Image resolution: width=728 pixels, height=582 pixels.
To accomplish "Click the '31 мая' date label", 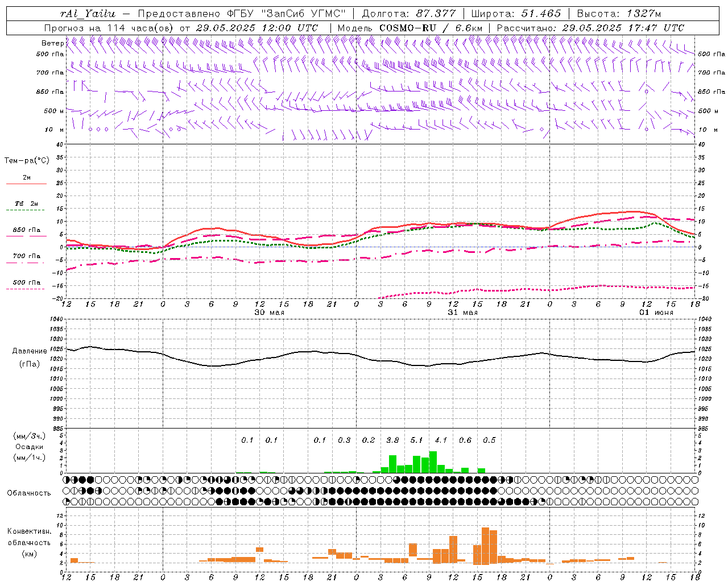I will (x=463, y=313).
